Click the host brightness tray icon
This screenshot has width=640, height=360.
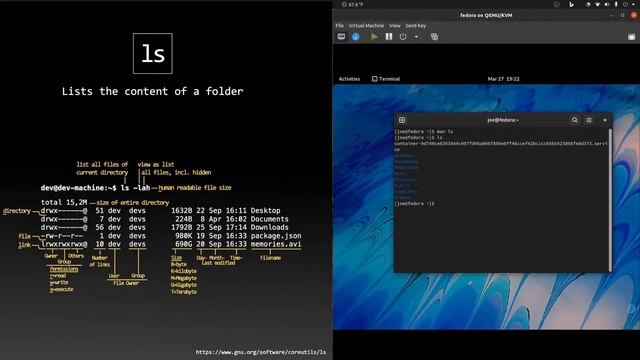[x=588, y=4]
